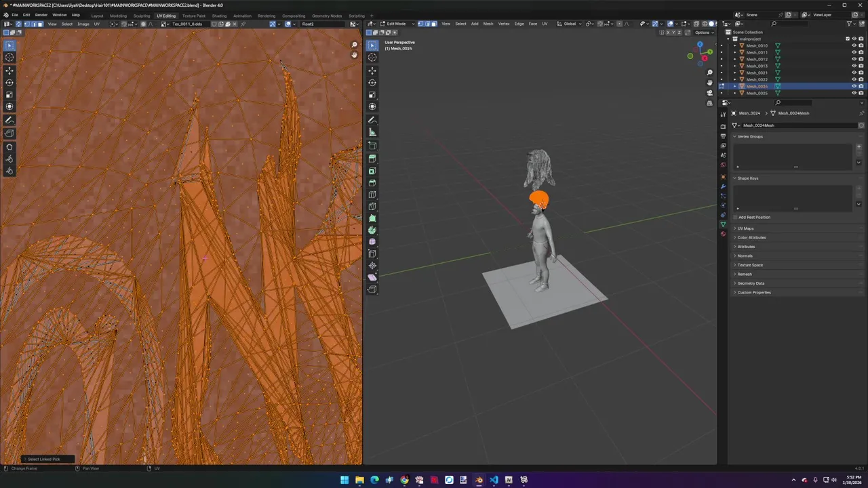Click the pan hand icon in 3D viewport
The image size is (868, 488).
pyautogui.click(x=709, y=83)
